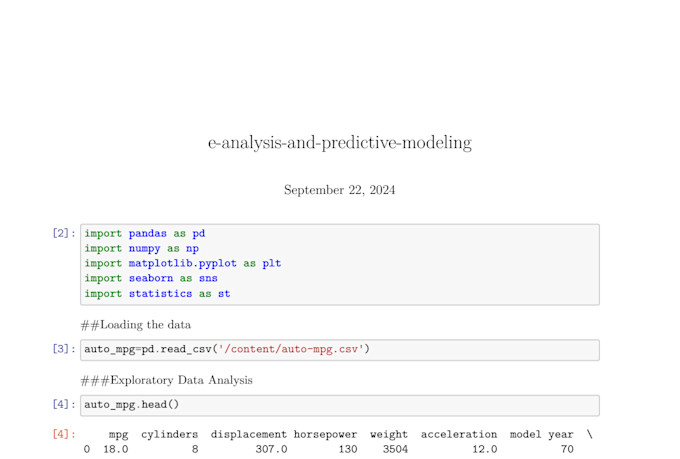Click the red output prompt [4]:
The height and width of the screenshot is (459, 680).
64,434
